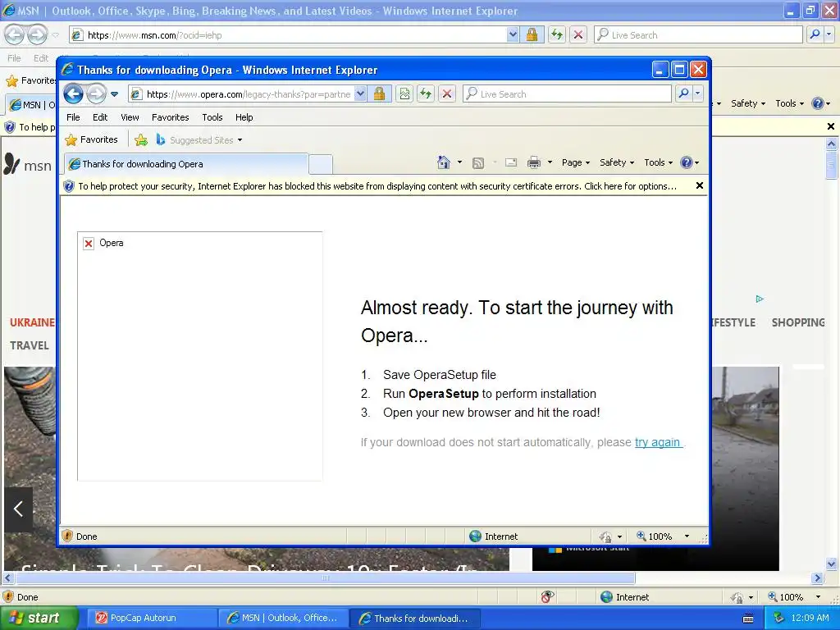Viewport: 840px width, 630px height.
Task: Click RSS feeds icon in Opera window
Action: (x=478, y=163)
